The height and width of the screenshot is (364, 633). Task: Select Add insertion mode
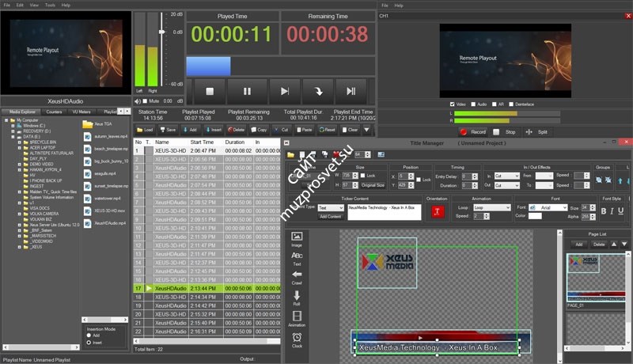(89, 336)
